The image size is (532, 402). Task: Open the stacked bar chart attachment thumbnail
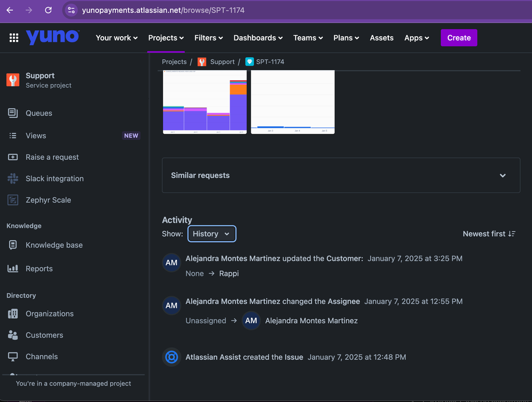(205, 102)
